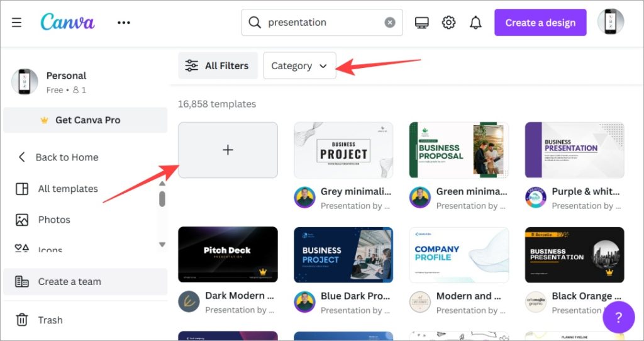This screenshot has width=644, height=341.
Task: Click the desktop app monitor icon
Action: 422,23
